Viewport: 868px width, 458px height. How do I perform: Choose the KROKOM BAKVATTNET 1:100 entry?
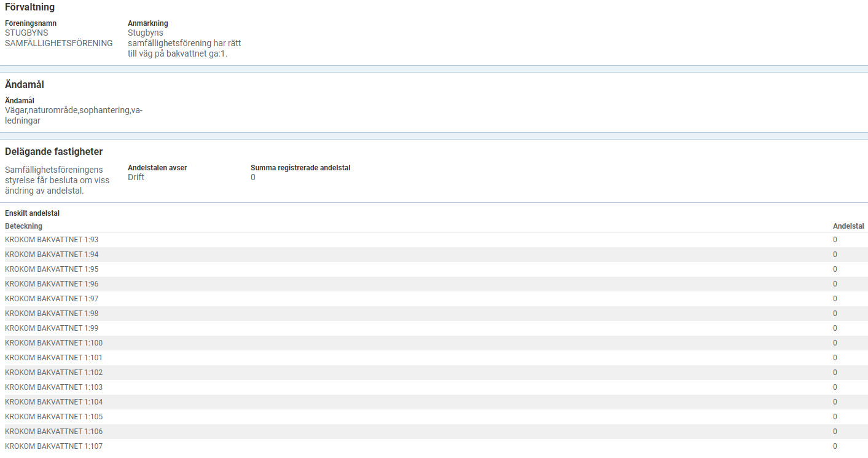pyautogui.click(x=53, y=343)
